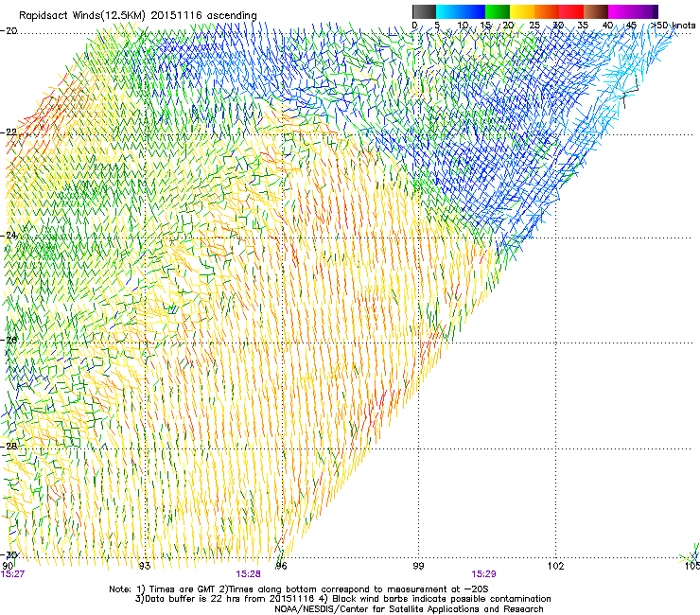Click the "Note: 1) Times are GMT" line
The width and height of the screenshot is (700, 615).
coord(299,589)
